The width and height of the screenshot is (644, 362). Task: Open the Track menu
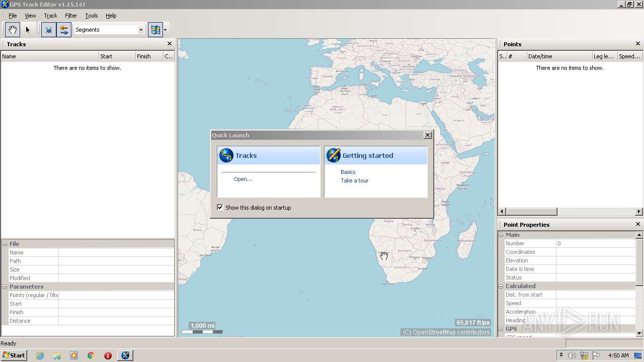coord(50,16)
